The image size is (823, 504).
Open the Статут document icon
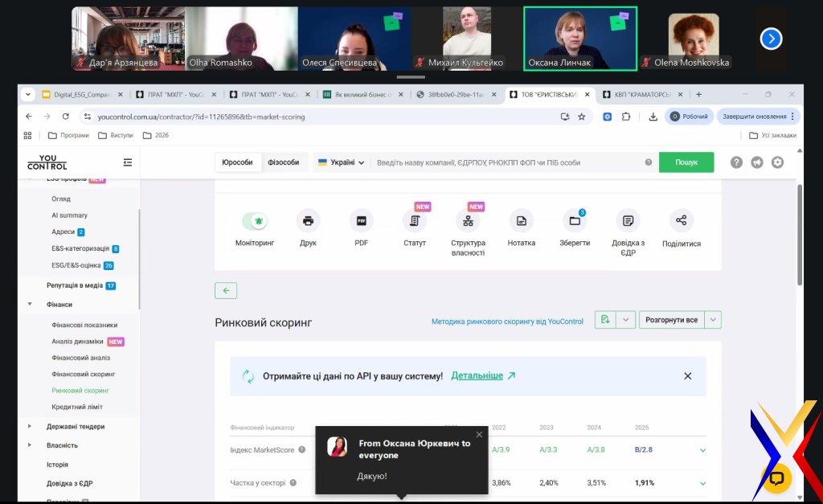point(415,221)
